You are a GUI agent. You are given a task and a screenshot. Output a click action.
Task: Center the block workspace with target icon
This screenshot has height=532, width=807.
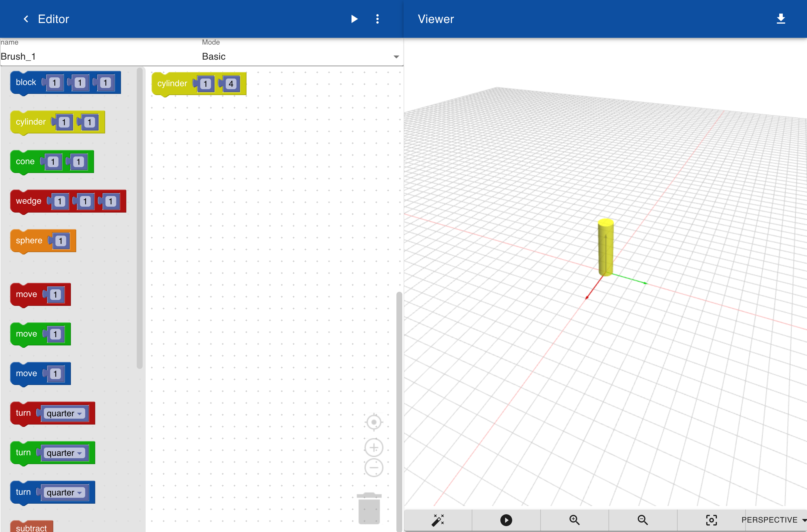[x=374, y=422]
